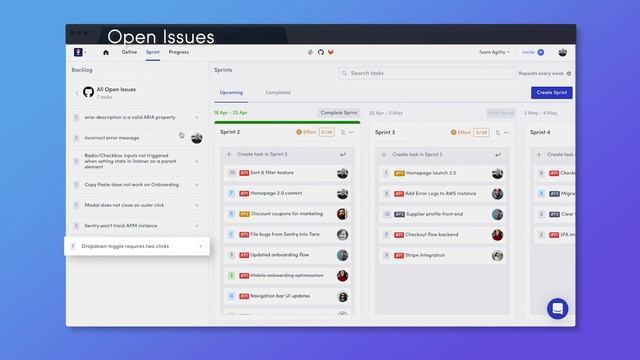Click assignee avatar on Checkout flow backend task
Image resolution: width=640 pixels, height=360 pixels.
pyautogui.click(x=497, y=235)
